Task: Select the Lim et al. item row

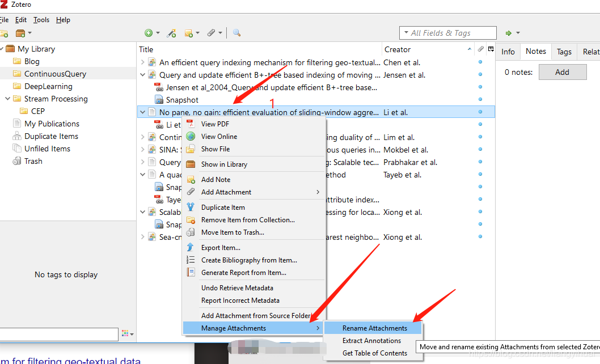Action: click(x=316, y=137)
